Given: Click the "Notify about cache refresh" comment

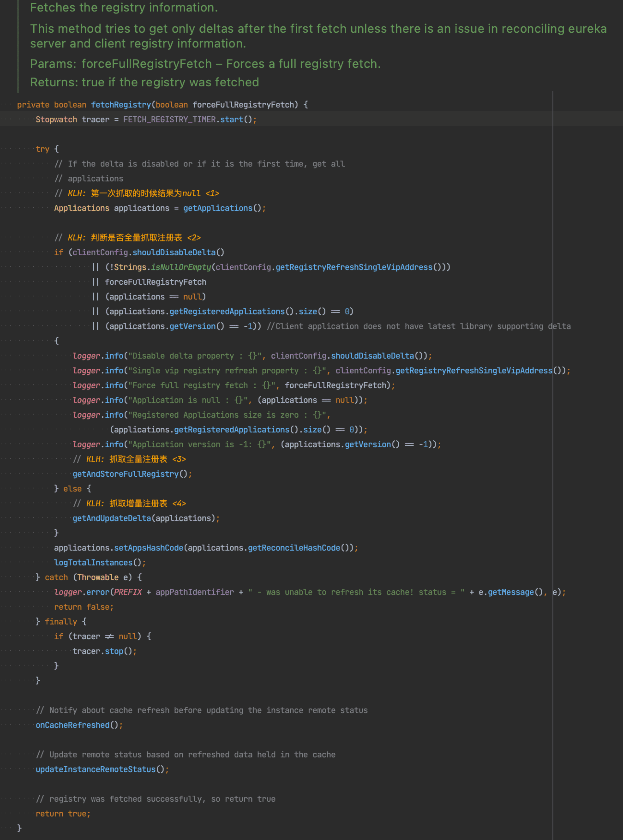Looking at the screenshot, I should [x=202, y=710].
